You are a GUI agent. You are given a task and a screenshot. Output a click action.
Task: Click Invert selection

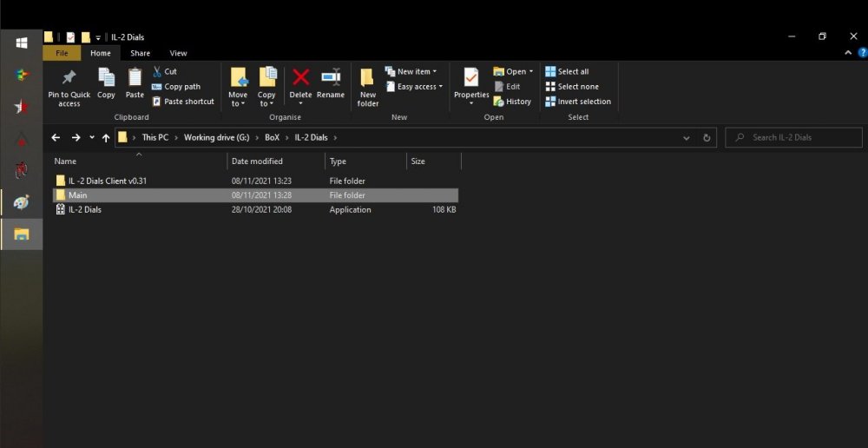(x=578, y=102)
